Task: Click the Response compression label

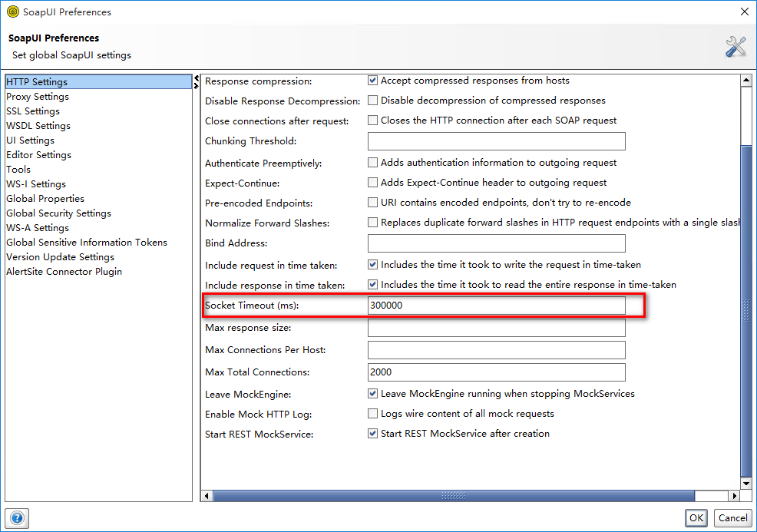Action: tap(258, 81)
